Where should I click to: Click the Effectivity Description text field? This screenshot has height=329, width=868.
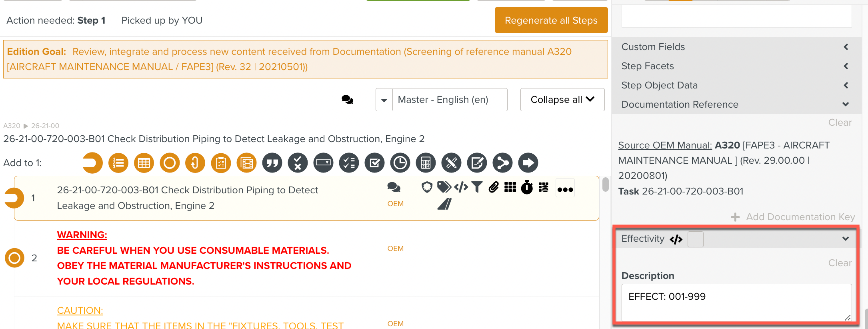[736, 302]
